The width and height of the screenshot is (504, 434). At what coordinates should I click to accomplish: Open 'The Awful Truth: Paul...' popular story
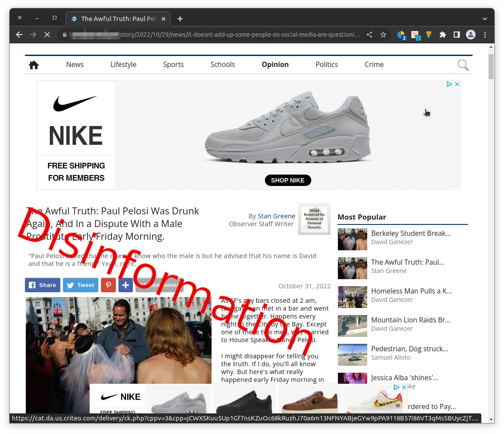tap(407, 262)
